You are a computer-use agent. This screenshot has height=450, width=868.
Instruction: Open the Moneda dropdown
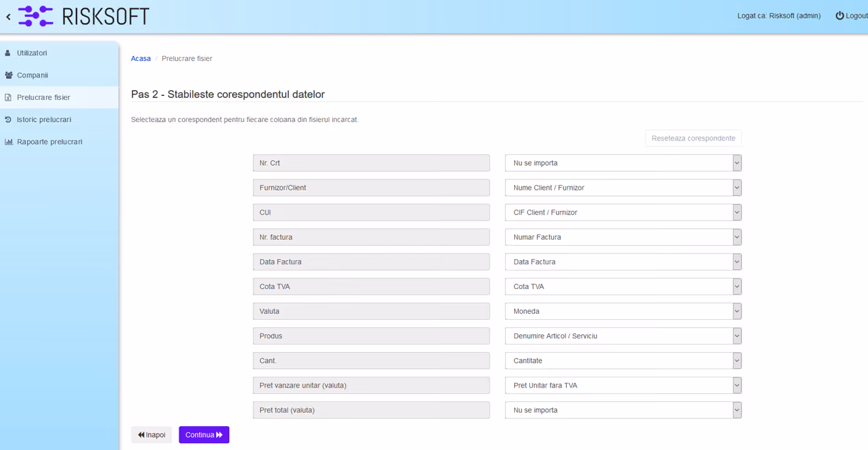pyautogui.click(x=623, y=311)
